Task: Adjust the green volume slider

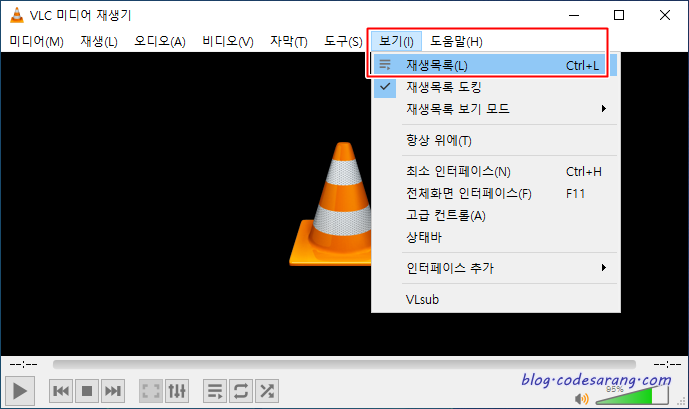Action: (x=631, y=395)
